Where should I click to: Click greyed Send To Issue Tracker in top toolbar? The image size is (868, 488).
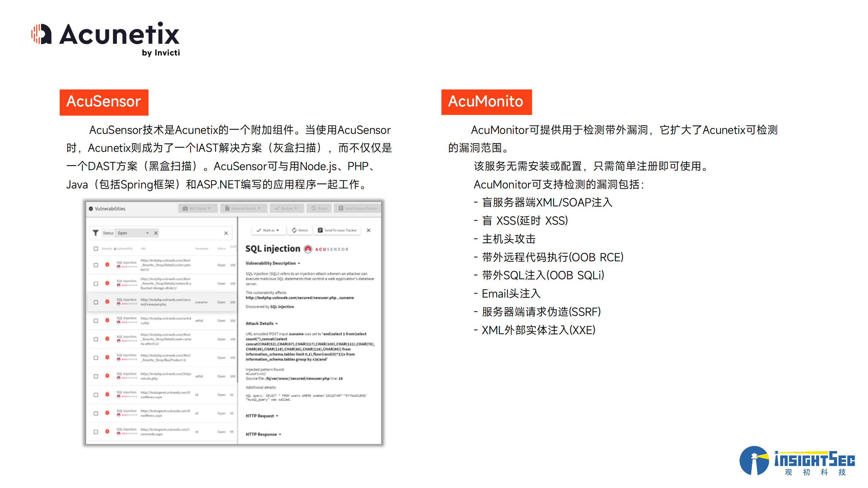point(358,208)
